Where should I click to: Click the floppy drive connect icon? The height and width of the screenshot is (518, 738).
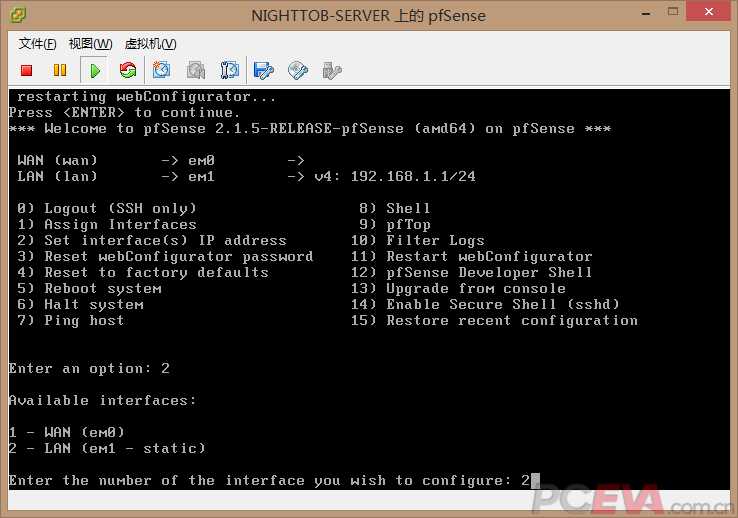click(x=264, y=70)
